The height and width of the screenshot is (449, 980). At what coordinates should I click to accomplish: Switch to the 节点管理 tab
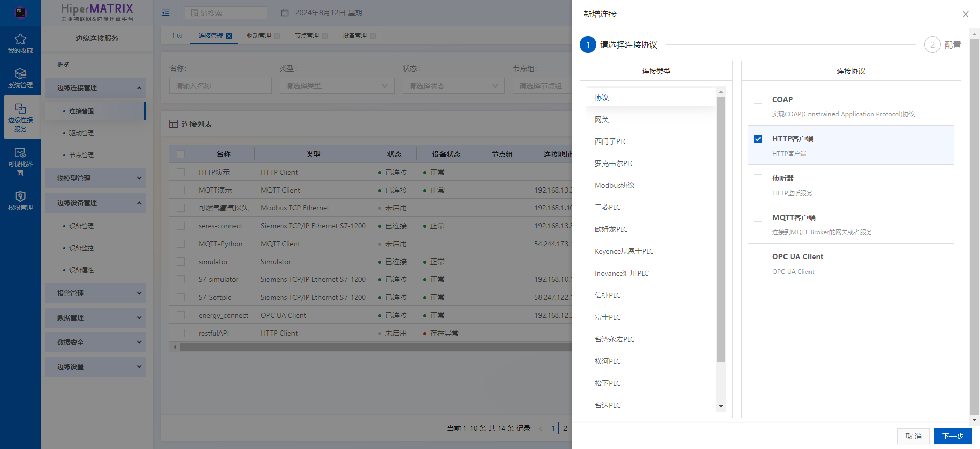point(307,36)
